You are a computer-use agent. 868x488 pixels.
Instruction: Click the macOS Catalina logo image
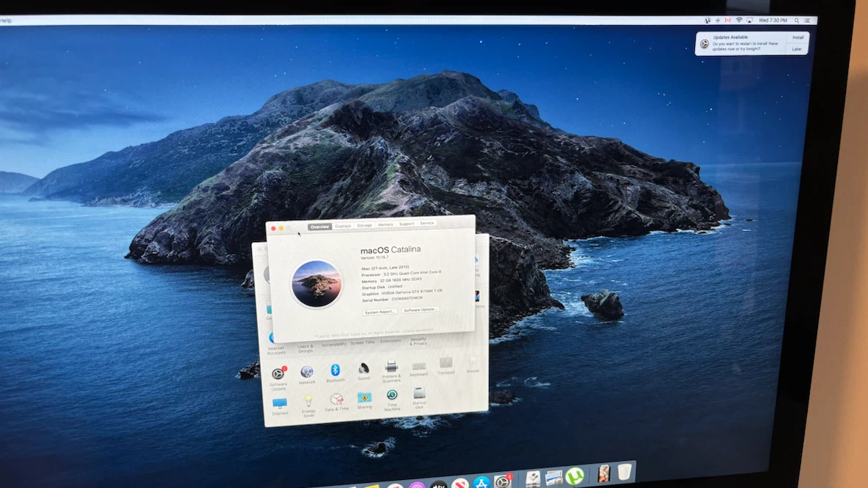[317, 284]
